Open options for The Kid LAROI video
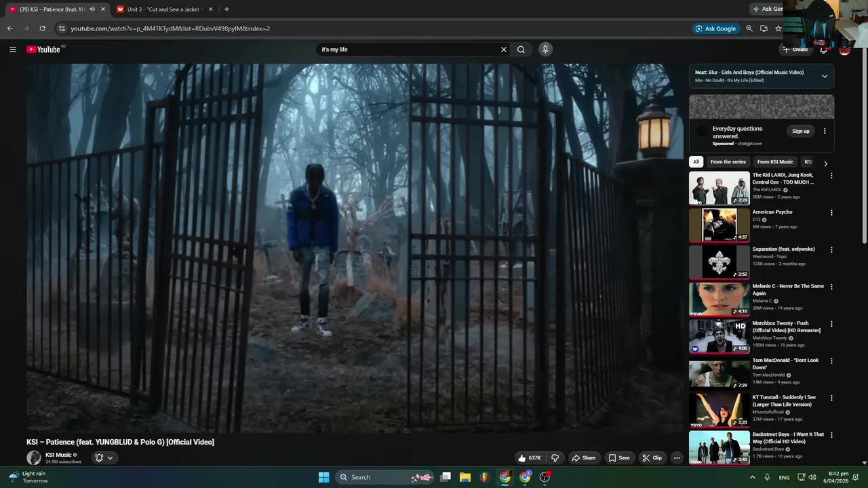Viewport: 868px width, 488px height. click(x=831, y=176)
